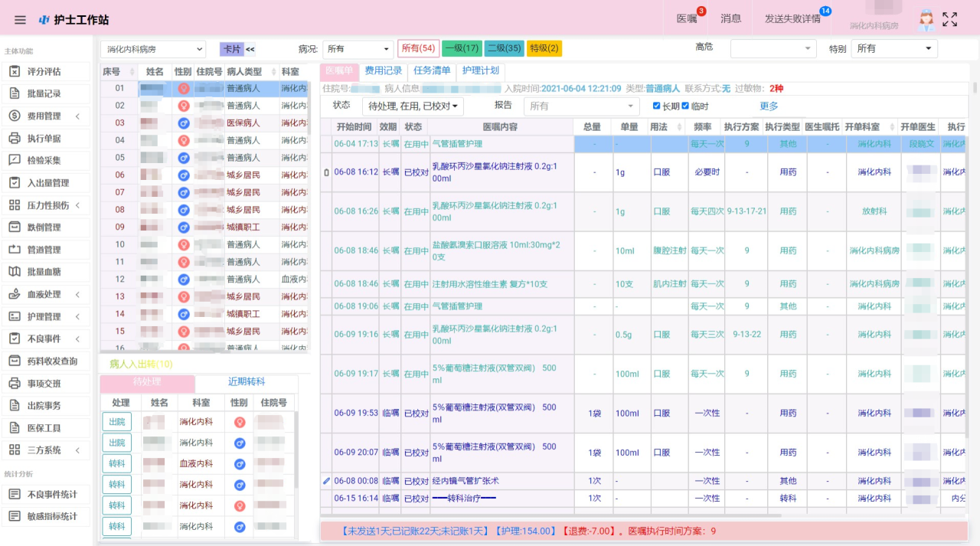
Task: Open the 消化内科病房 ward dropdown
Action: pos(152,47)
